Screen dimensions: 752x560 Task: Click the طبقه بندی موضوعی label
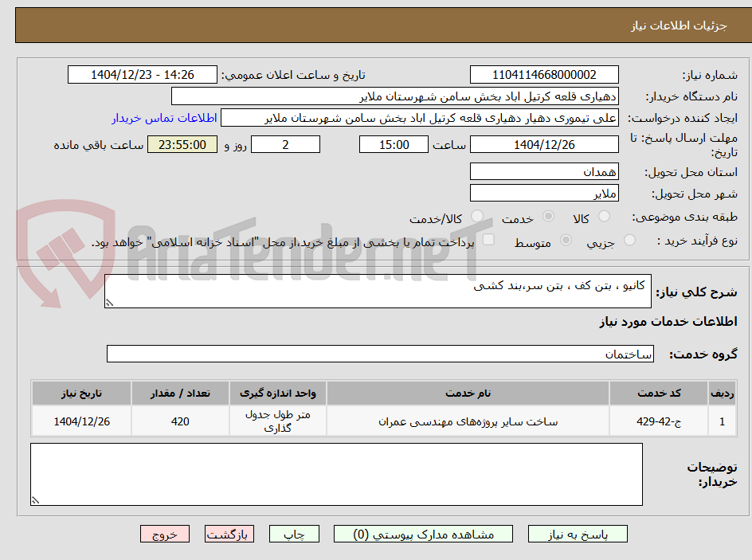(684, 217)
